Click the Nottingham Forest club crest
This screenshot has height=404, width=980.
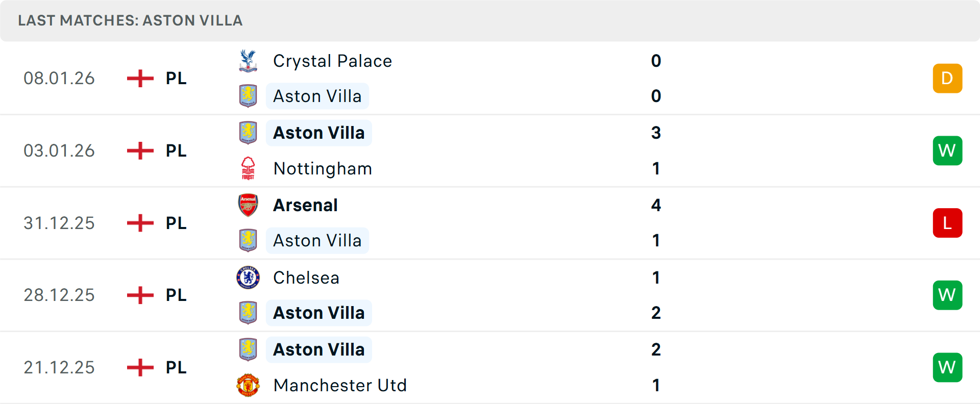[x=248, y=168]
